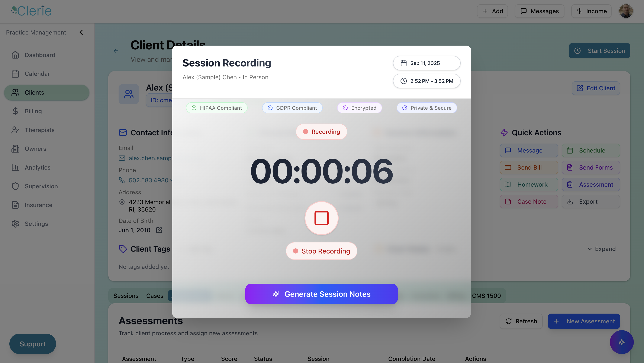
Task: Click the red stop recording square icon
Action: click(321, 218)
